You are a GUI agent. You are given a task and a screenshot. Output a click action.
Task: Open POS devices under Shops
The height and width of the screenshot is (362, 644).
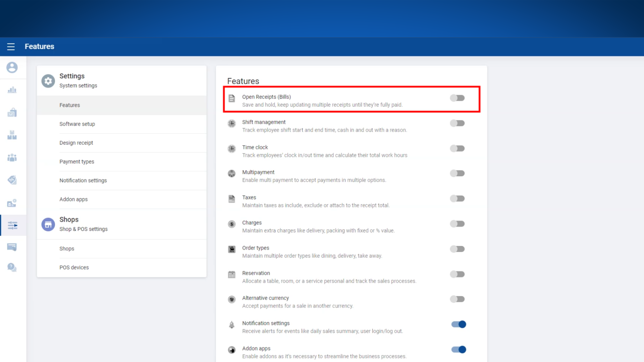tap(74, 267)
